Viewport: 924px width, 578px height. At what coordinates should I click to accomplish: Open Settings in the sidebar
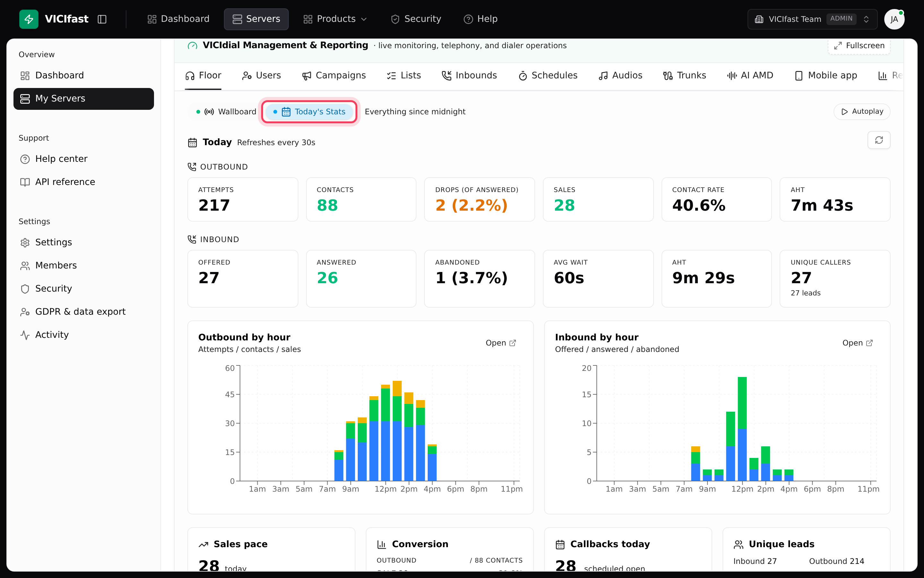click(84, 242)
